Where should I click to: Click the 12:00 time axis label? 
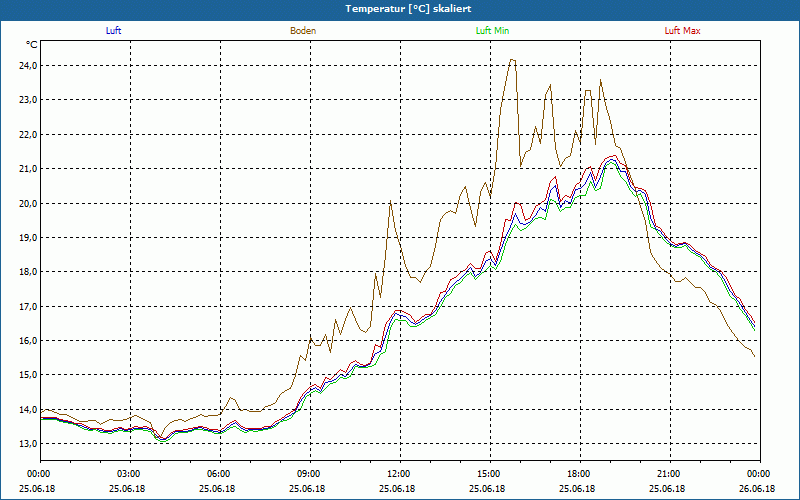coord(399,474)
